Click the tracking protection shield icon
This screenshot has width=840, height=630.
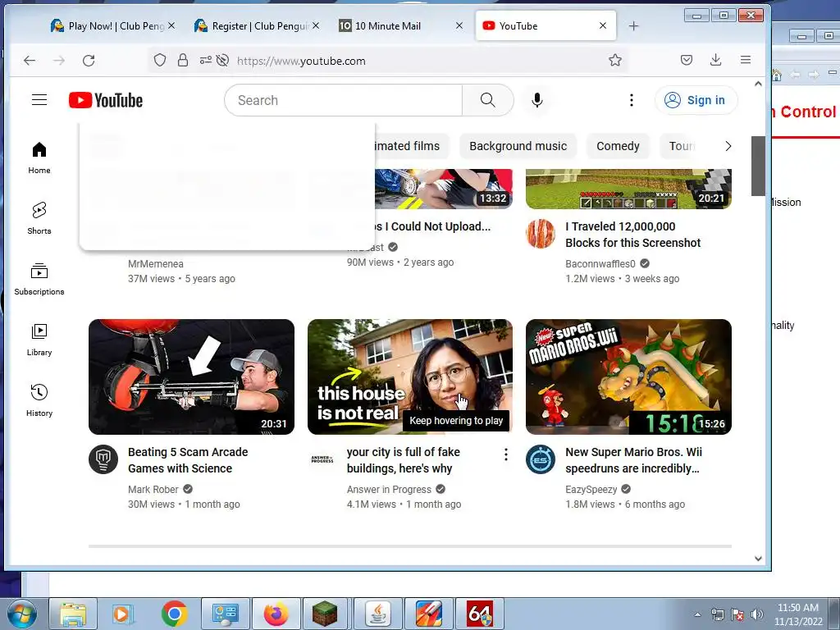tap(160, 60)
